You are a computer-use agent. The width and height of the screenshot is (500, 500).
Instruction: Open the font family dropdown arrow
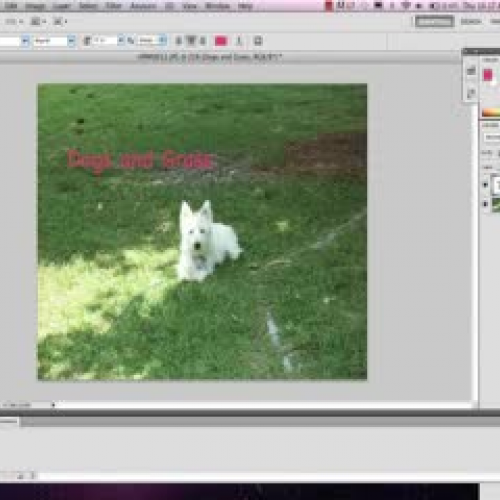click(25, 41)
